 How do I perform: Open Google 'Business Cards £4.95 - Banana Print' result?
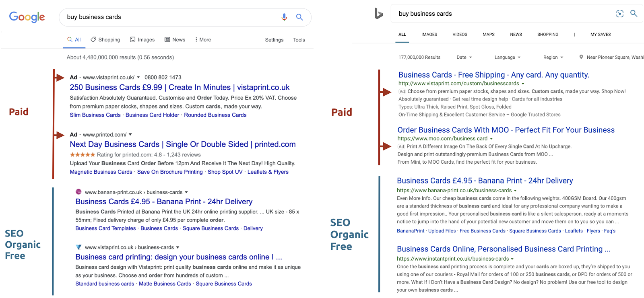[x=164, y=201]
